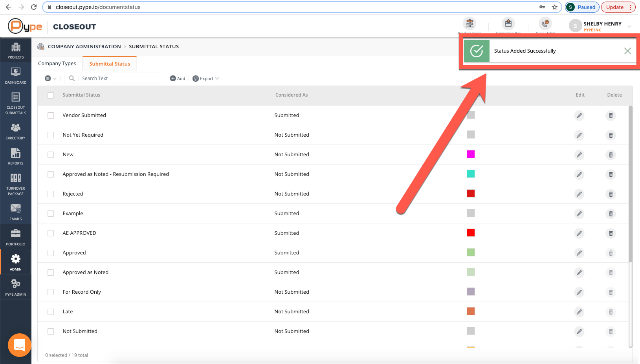Select the Submittal Status tab
The image size is (640, 364).
110,64
